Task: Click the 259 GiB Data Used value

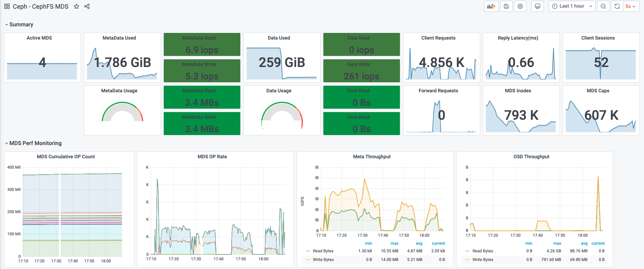Action: tap(282, 62)
